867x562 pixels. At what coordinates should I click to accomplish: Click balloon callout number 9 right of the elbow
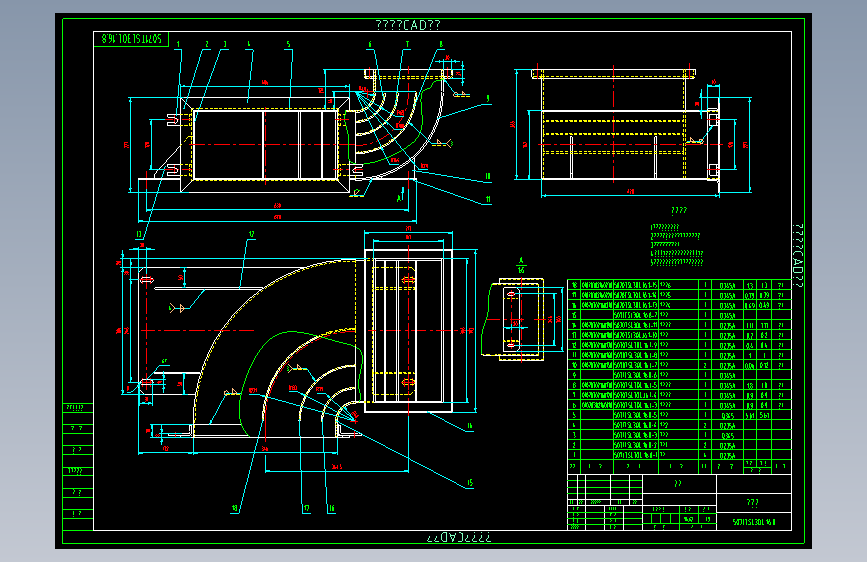pos(487,98)
